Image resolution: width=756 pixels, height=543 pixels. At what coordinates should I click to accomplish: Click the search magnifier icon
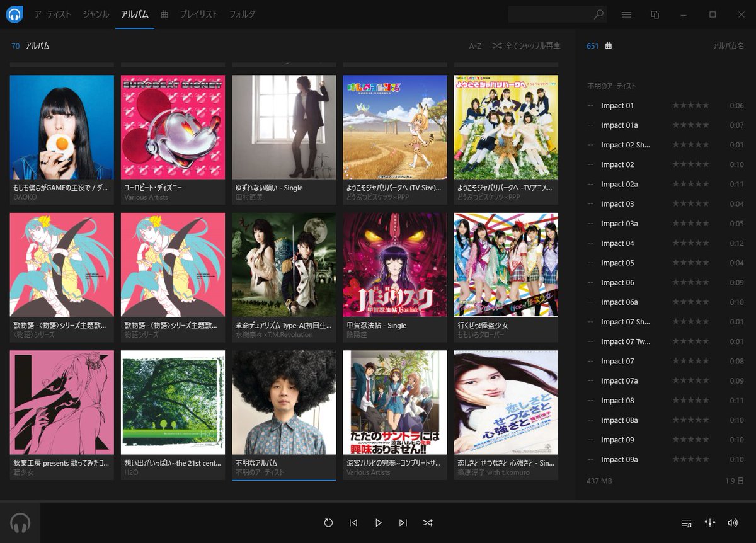(598, 14)
